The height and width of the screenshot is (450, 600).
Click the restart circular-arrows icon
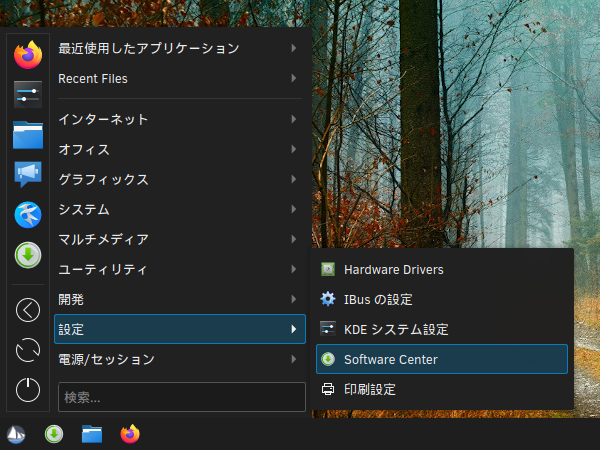(28, 350)
